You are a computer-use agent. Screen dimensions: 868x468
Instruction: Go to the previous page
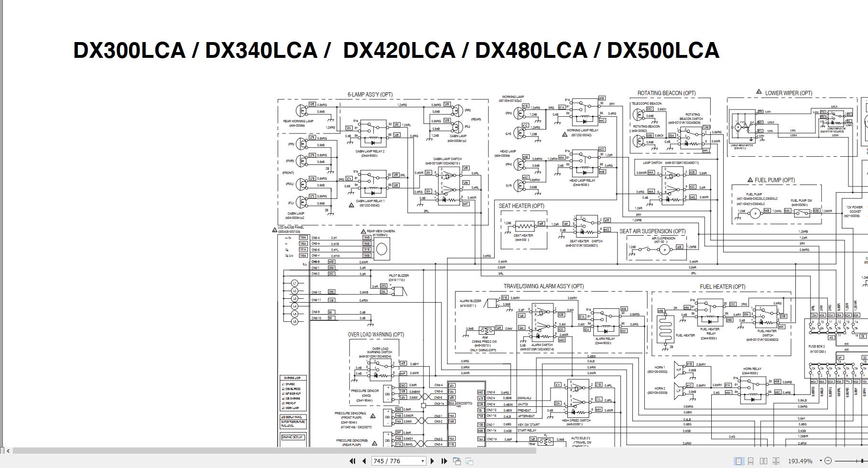(x=364, y=461)
